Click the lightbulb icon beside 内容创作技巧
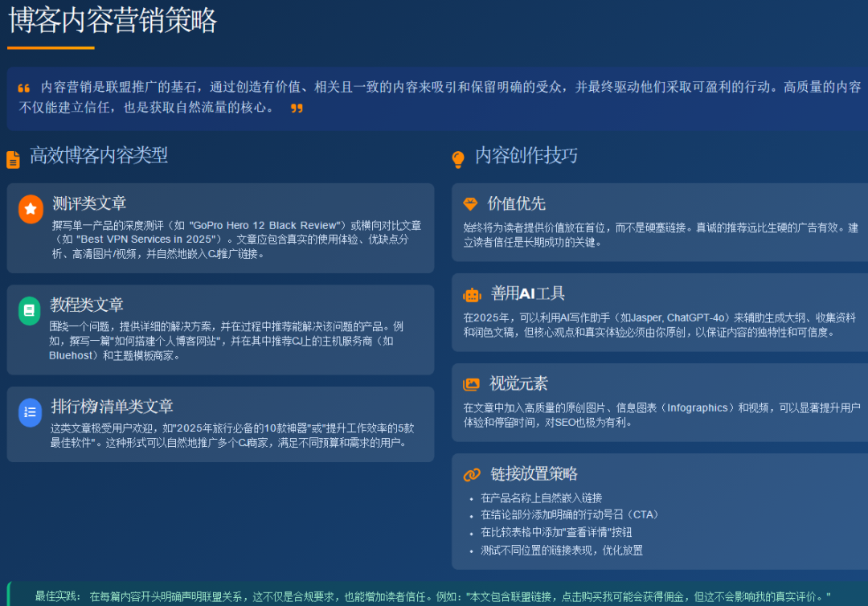The width and height of the screenshot is (868, 606). tap(457, 158)
